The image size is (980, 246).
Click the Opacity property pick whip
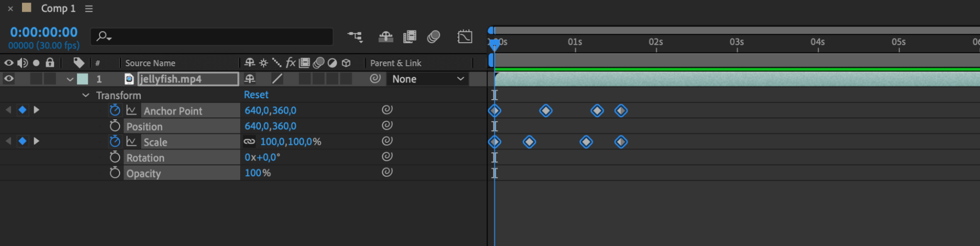387,172
